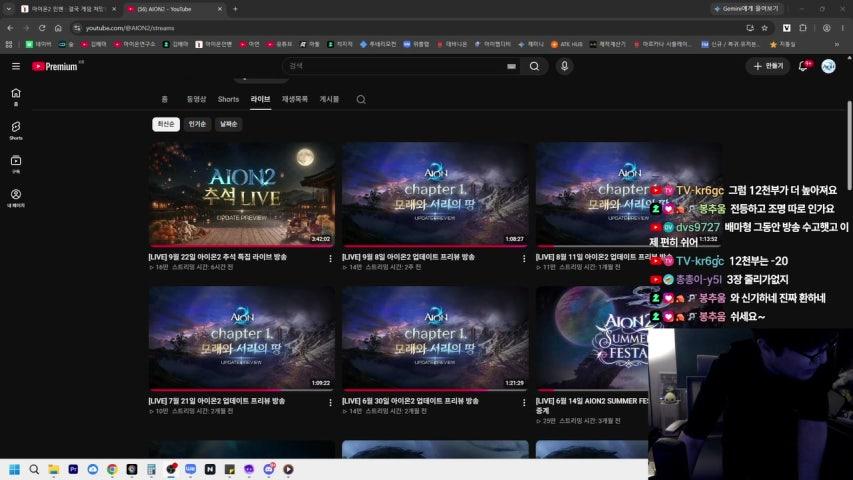
Task: Select the 날짜순 (oldest) sort chip
Action: tap(228, 124)
